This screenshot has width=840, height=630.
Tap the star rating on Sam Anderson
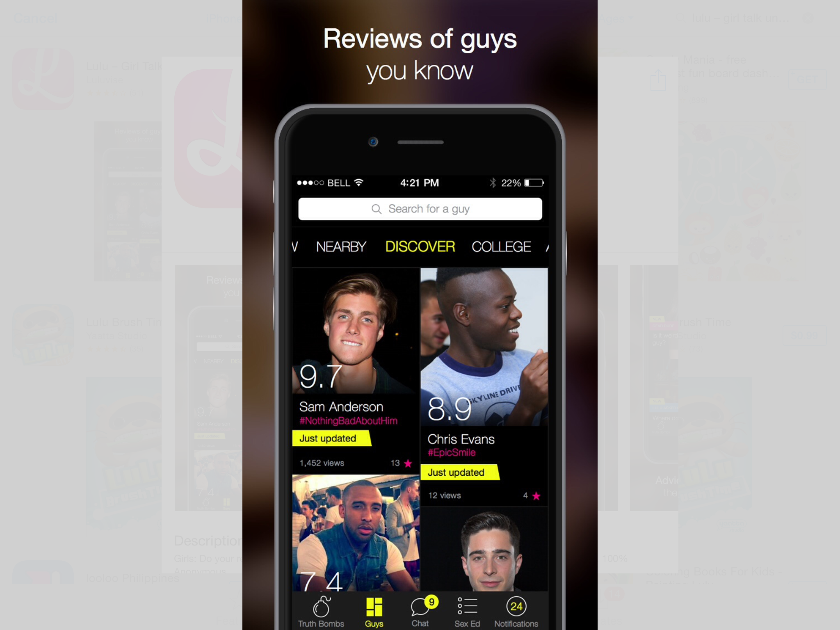(x=408, y=463)
